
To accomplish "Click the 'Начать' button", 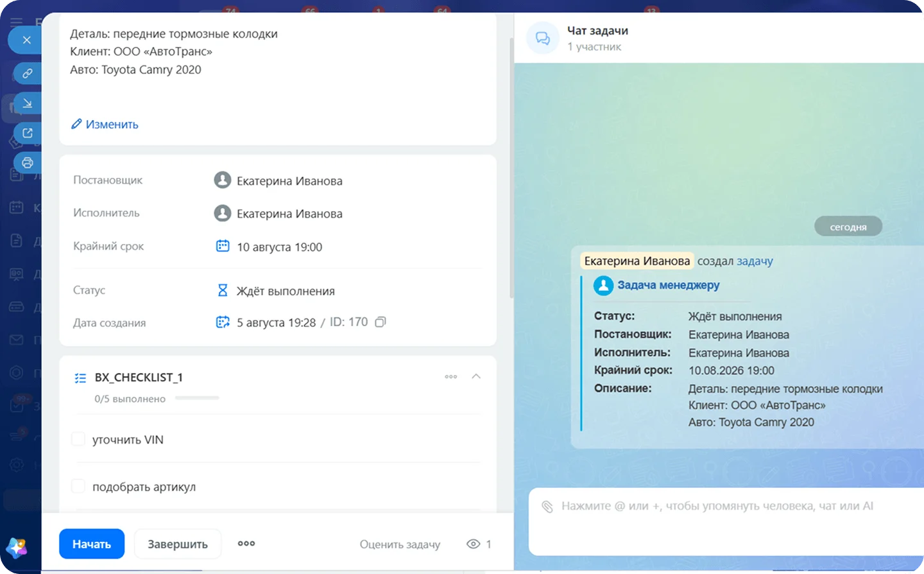I will pyautogui.click(x=92, y=544).
